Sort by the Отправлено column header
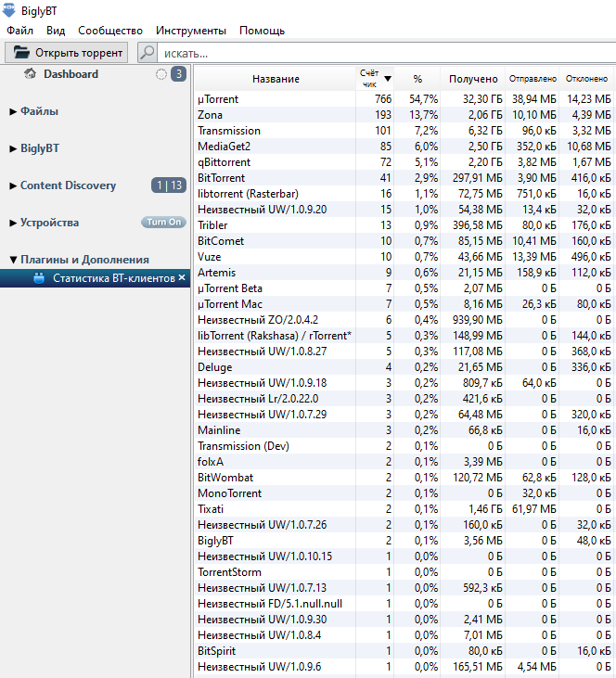616x678 pixels. click(x=533, y=79)
